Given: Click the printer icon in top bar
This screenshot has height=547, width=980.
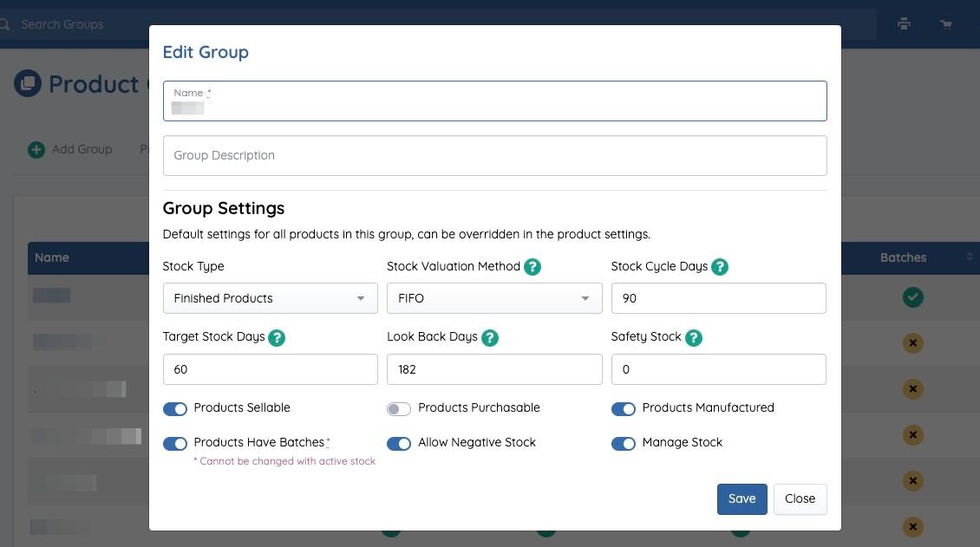Looking at the screenshot, I should click(904, 24).
